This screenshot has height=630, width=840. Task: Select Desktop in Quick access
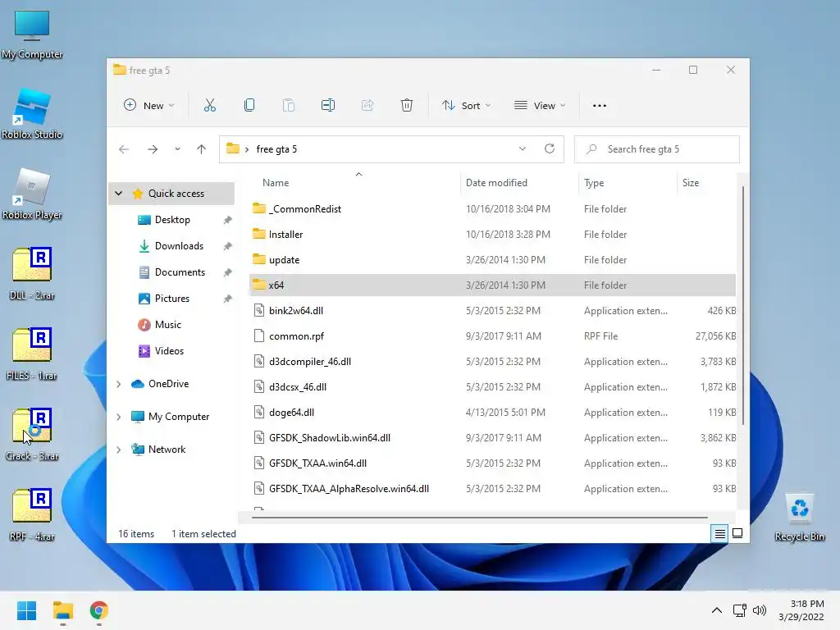[x=172, y=220]
